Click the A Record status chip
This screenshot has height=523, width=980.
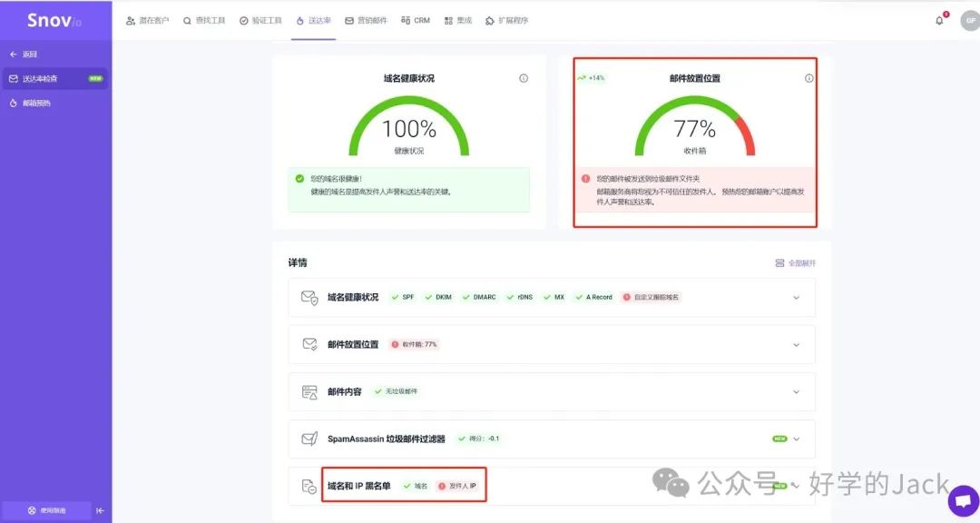593,297
